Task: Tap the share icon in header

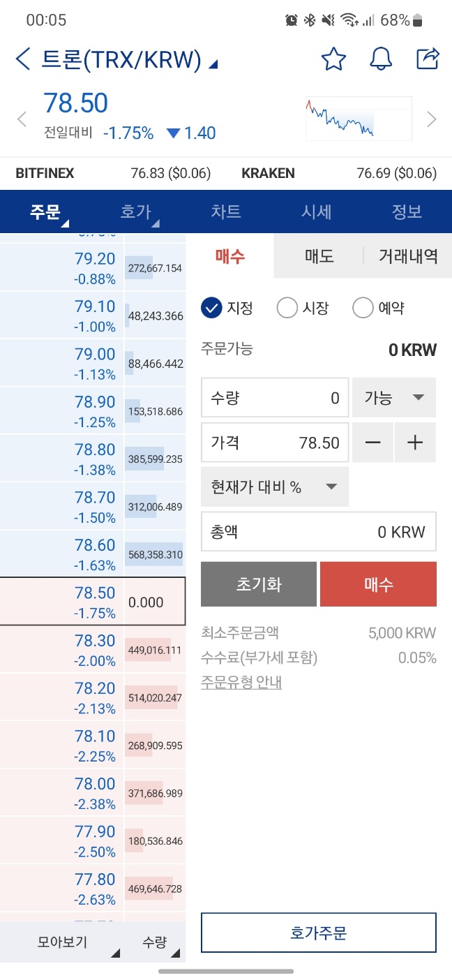Action: [428, 59]
